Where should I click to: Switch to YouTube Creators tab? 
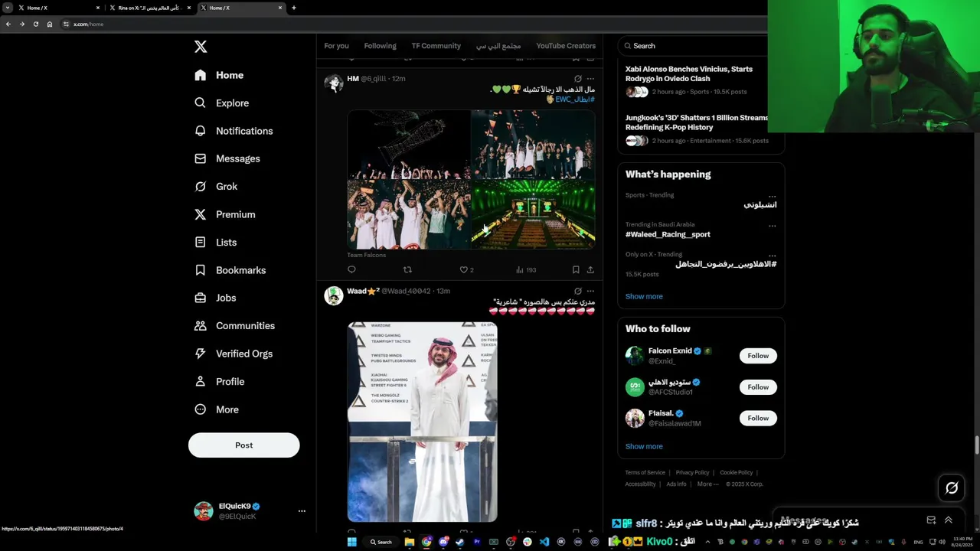click(566, 46)
